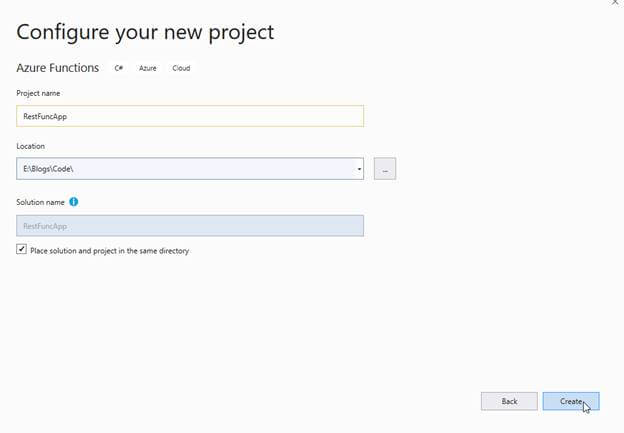The image size is (624, 433).
Task: Toggle same-directory solution checkbox
Action: click(x=22, y=250)
